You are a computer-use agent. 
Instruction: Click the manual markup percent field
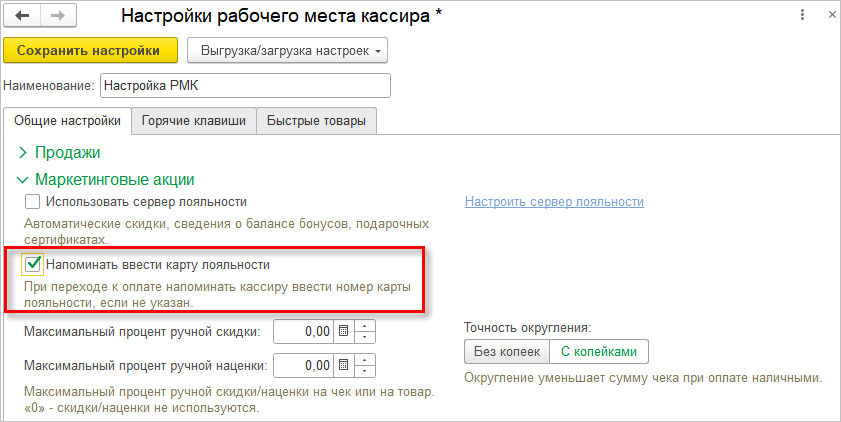point(304,366)
